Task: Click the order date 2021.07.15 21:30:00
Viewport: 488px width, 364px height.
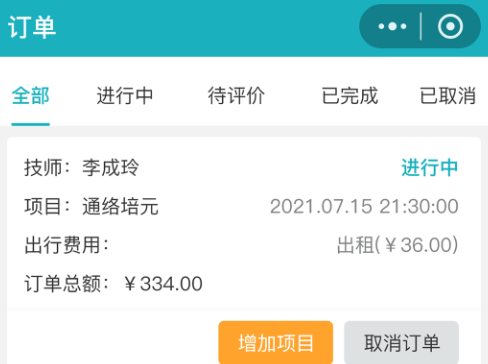Action: pyautogui.click(x=364, y=206)
